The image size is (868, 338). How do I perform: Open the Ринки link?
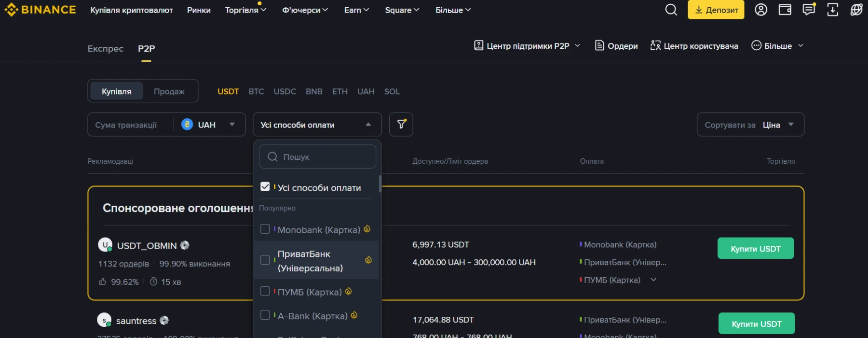tap(199, 10)
